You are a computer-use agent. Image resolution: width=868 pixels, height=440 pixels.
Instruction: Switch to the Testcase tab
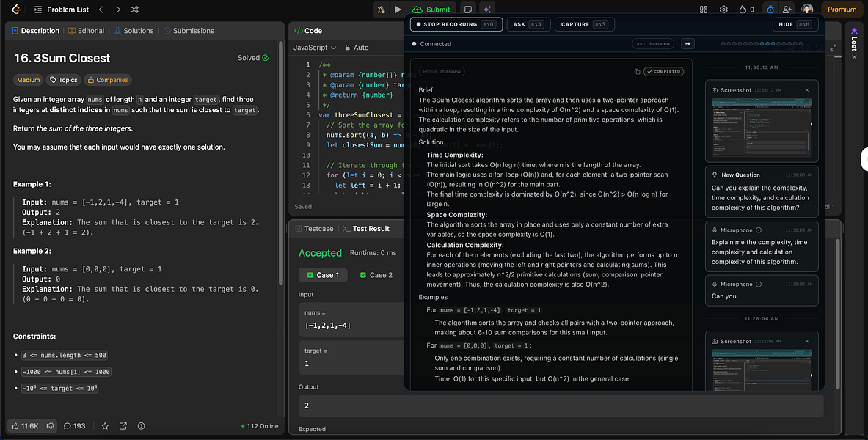[x=315, y=229]
